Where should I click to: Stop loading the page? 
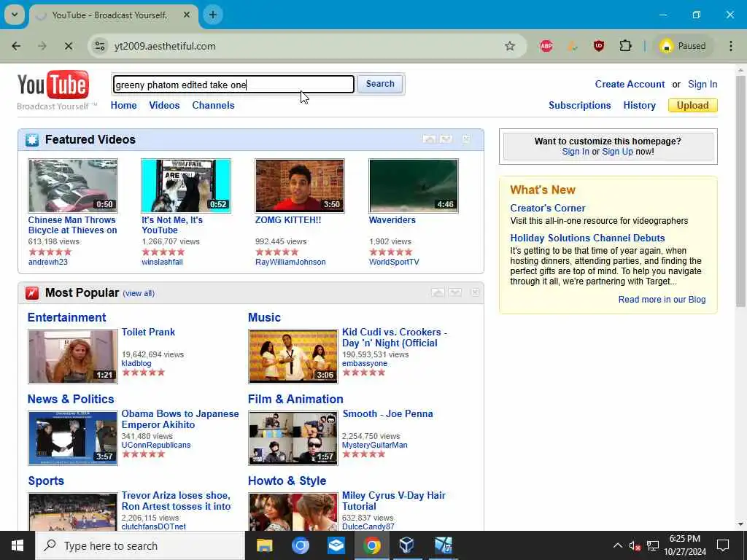tap(68, 46)
